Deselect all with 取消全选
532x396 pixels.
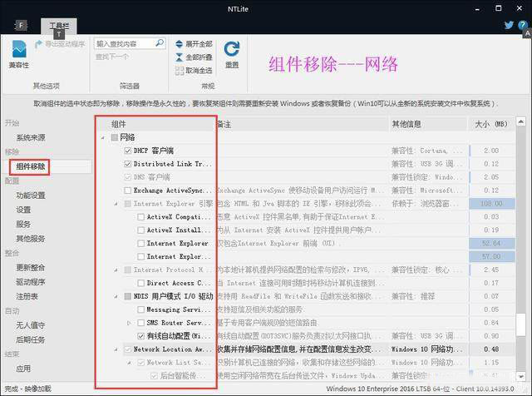tap(194, 71)
